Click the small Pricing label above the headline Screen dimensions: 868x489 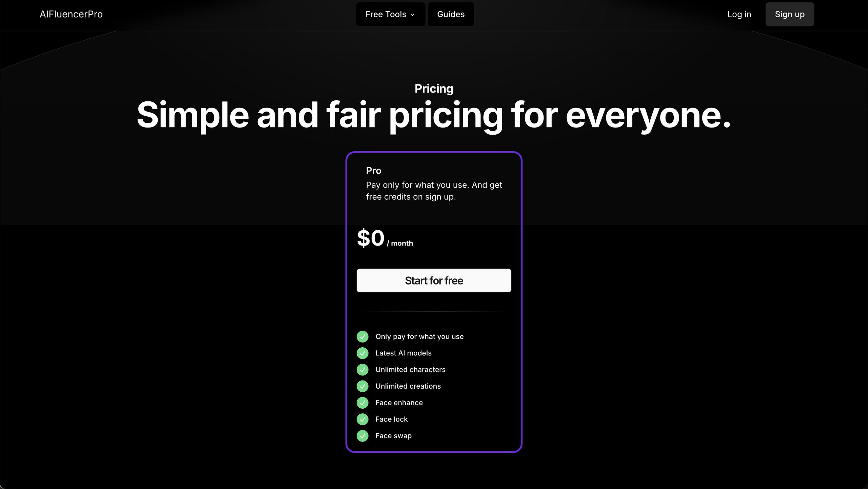434,89
